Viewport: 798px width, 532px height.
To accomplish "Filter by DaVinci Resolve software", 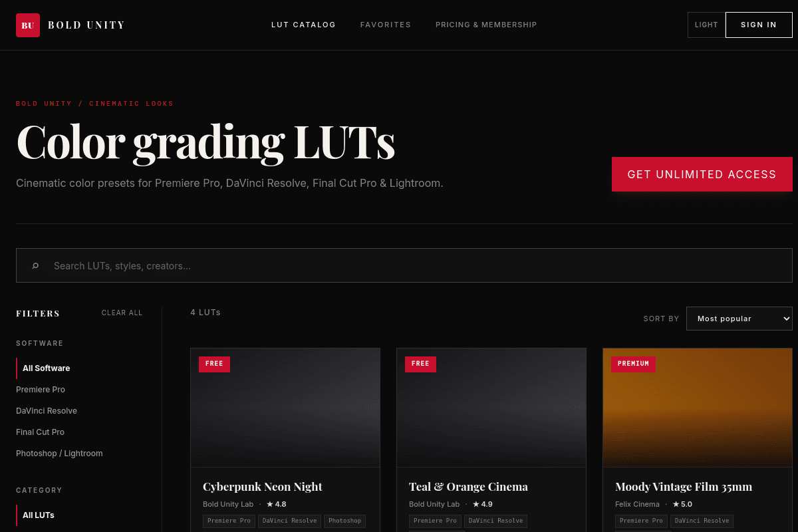I will 47,411.
